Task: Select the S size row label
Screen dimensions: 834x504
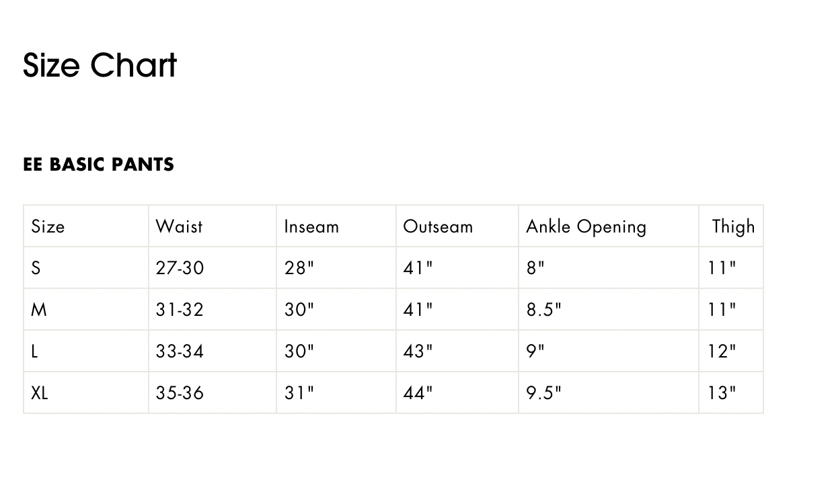Action: coord(36,268)
